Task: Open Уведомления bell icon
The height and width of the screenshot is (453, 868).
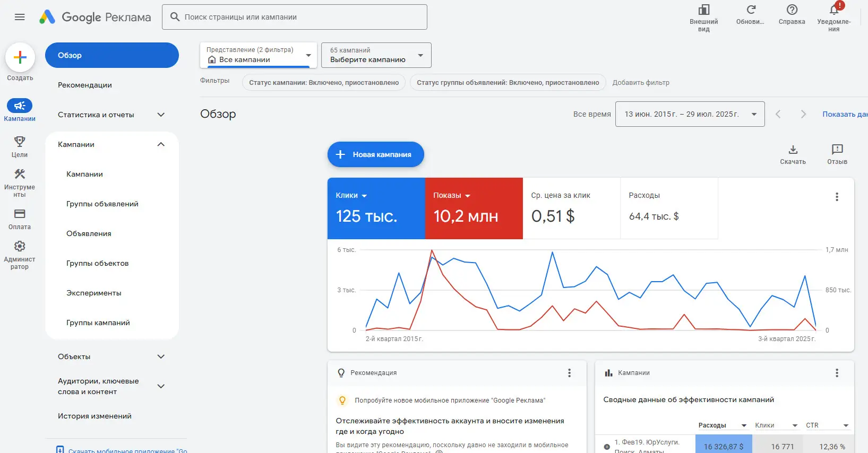Action: 833,10
